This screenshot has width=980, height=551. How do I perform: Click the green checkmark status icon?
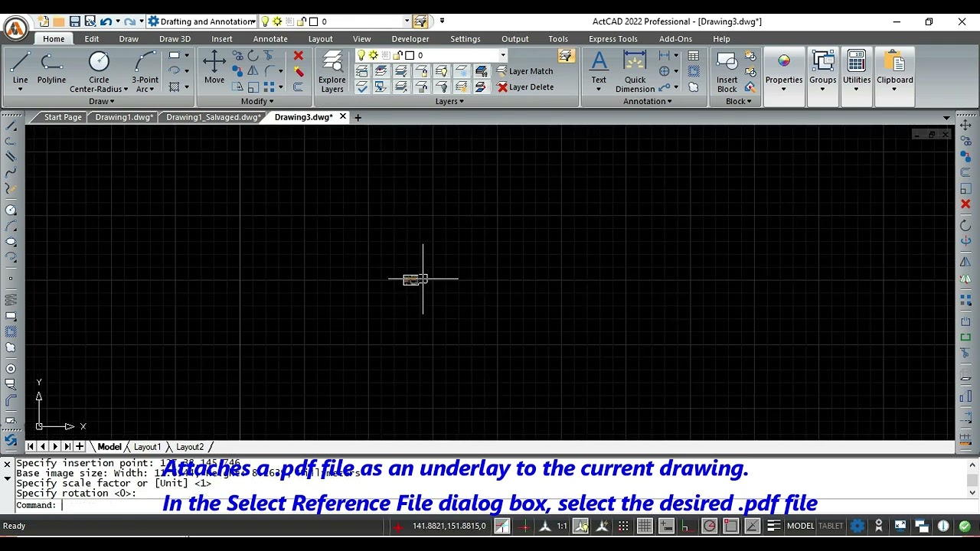point(965,526)
